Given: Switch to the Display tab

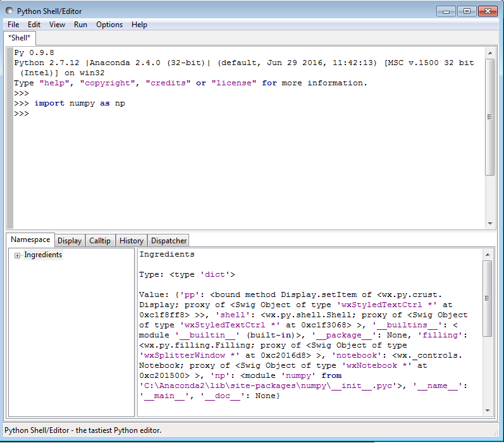Looking at the screenshot, I should pos(70,241).
